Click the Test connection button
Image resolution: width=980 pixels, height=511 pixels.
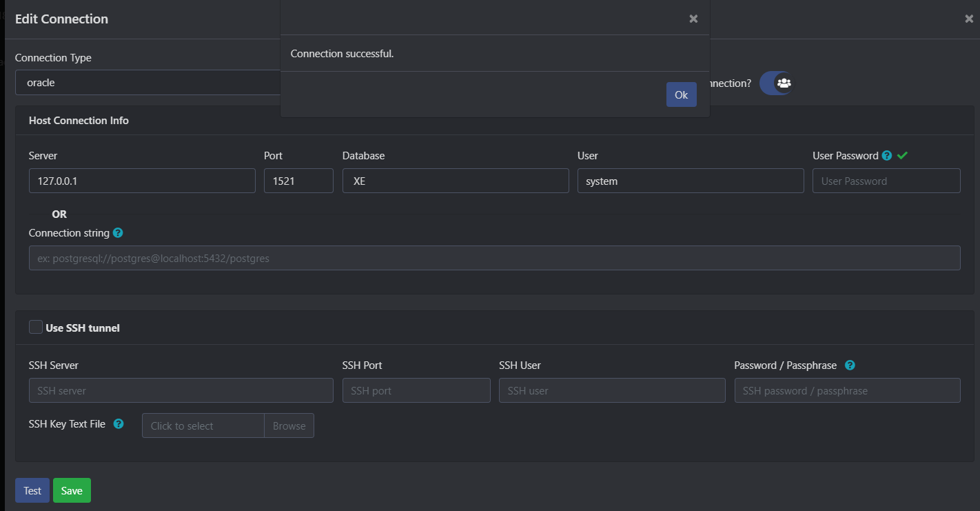[x=32, y=490]
